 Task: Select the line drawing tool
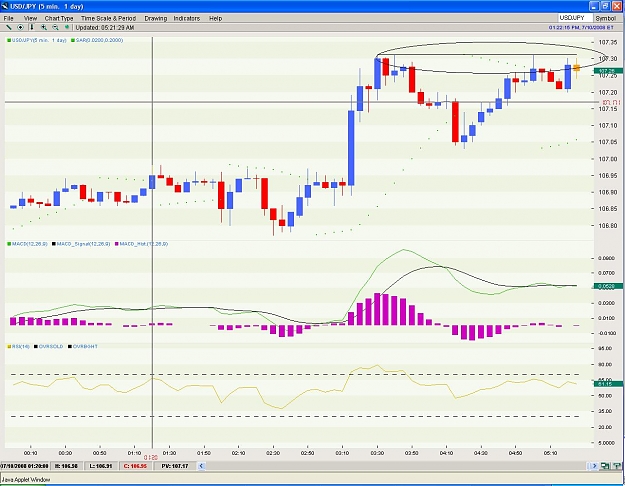(8, 28)
